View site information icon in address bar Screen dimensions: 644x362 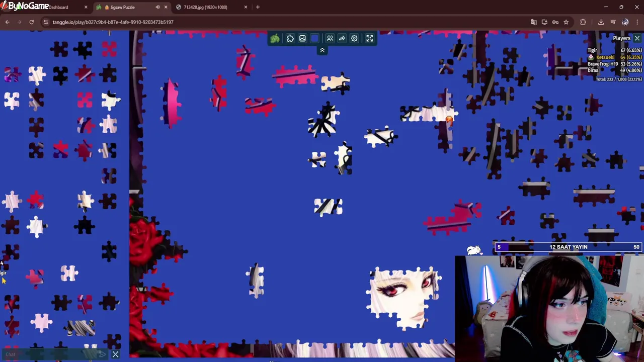pos(46,22)
